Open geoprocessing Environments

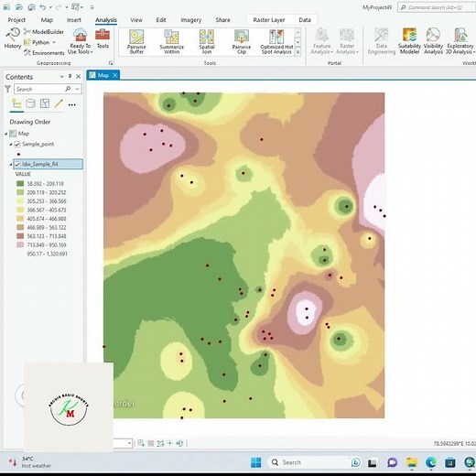click(x=44, y=53)
